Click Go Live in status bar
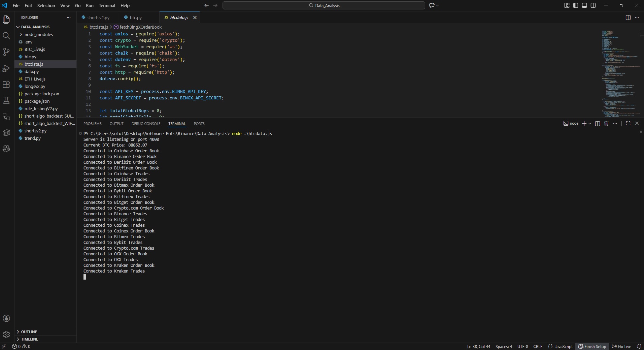 [621, 346]
